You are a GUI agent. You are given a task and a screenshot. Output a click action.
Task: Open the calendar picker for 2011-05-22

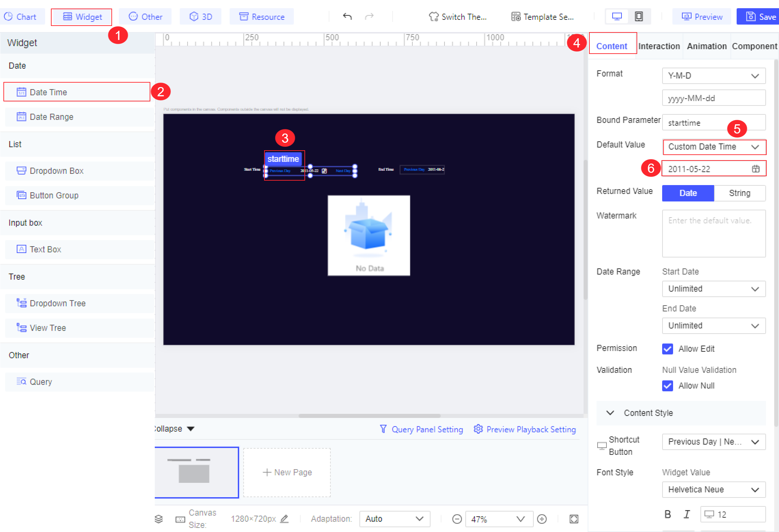755,169
